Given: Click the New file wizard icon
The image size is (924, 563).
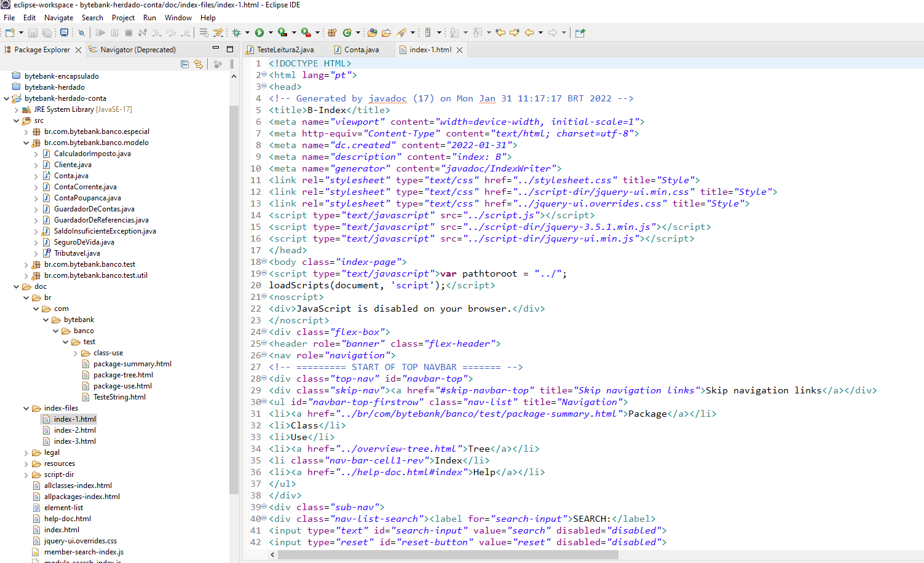Looking at the screenshot, I should coord(9,33).
